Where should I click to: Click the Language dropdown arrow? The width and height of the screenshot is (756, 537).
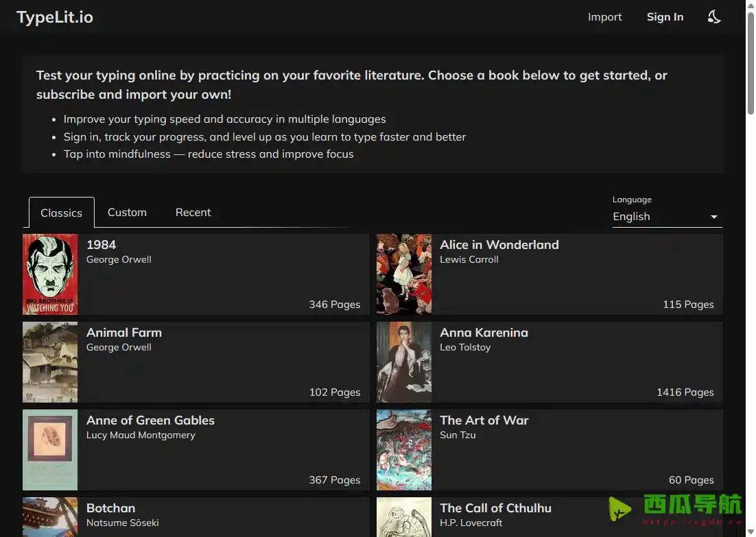click(714, 217)
